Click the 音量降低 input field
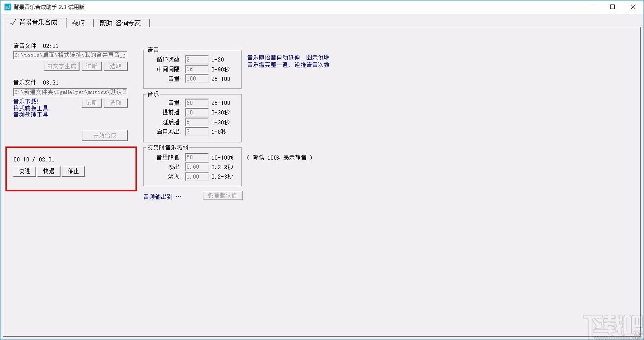This screenshot has width=644, height=340. tap(196, 157)
